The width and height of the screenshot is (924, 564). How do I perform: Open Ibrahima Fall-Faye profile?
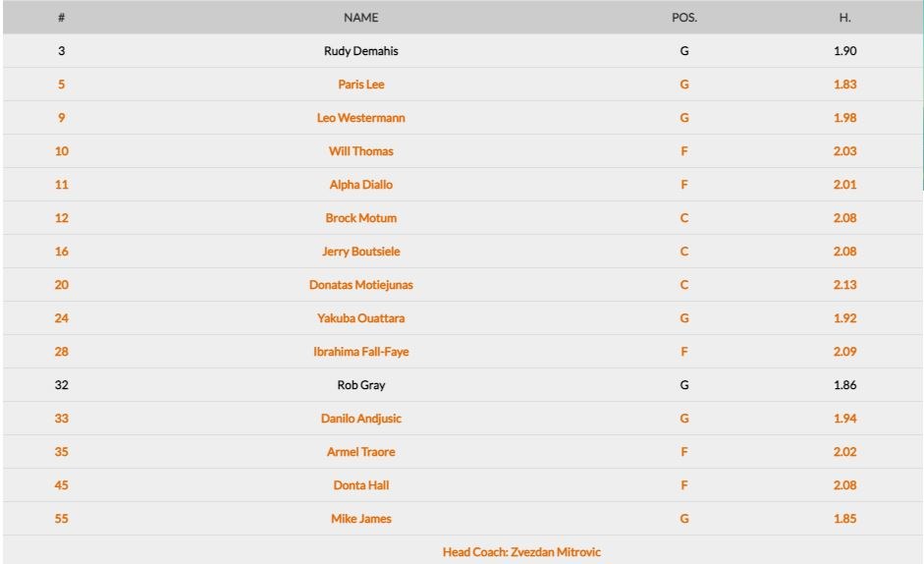click(360, 352)
